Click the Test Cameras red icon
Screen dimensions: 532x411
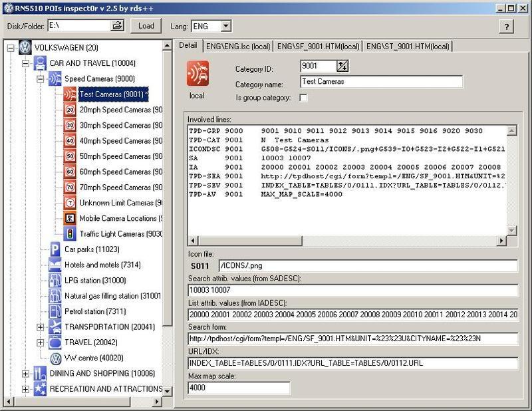click(70, 94)
